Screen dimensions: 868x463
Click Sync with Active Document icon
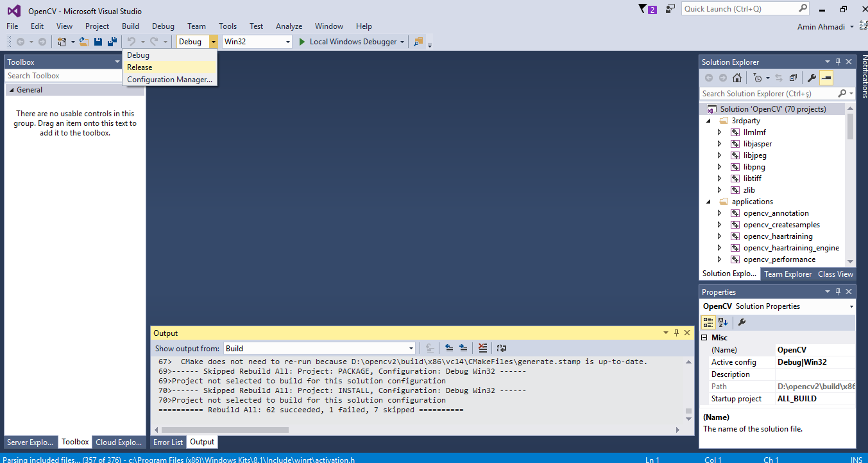pos(779,78)
